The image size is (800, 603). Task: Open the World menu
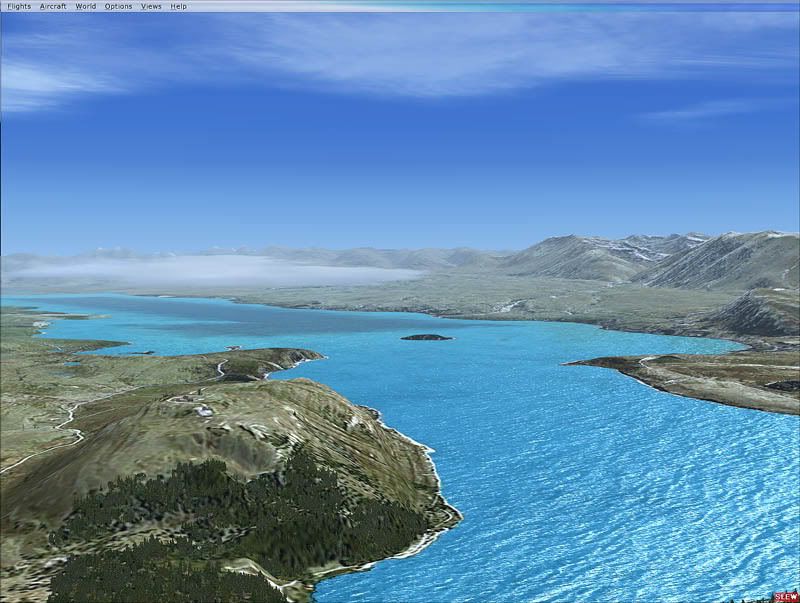coord(86,6)
